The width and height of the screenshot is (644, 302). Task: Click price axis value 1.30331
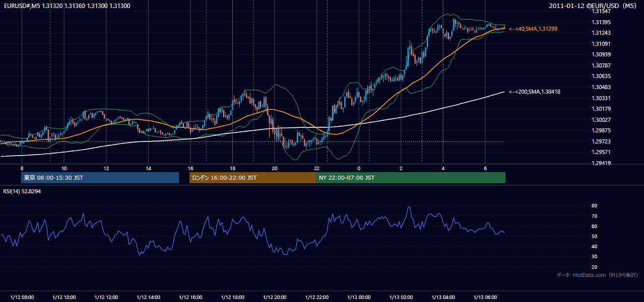pos(601,98)
